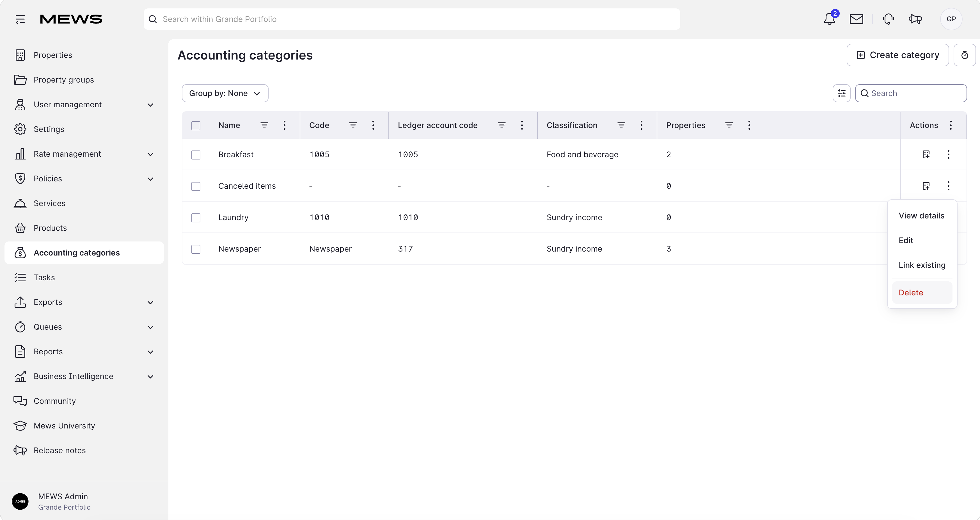Viewport: 980px width, 520px height.
Task: Open Actions column three-dot menu
Action: pyautogui.click(x=951, y=125)
